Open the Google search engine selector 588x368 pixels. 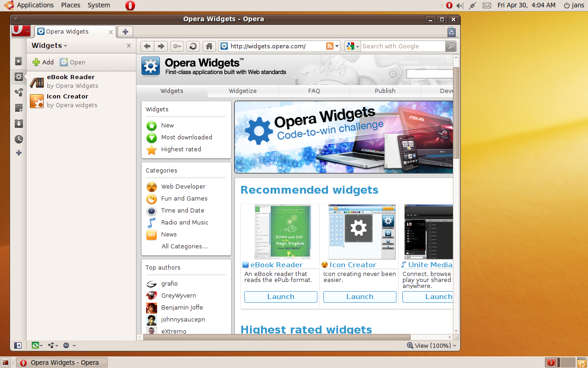[353, 46]
